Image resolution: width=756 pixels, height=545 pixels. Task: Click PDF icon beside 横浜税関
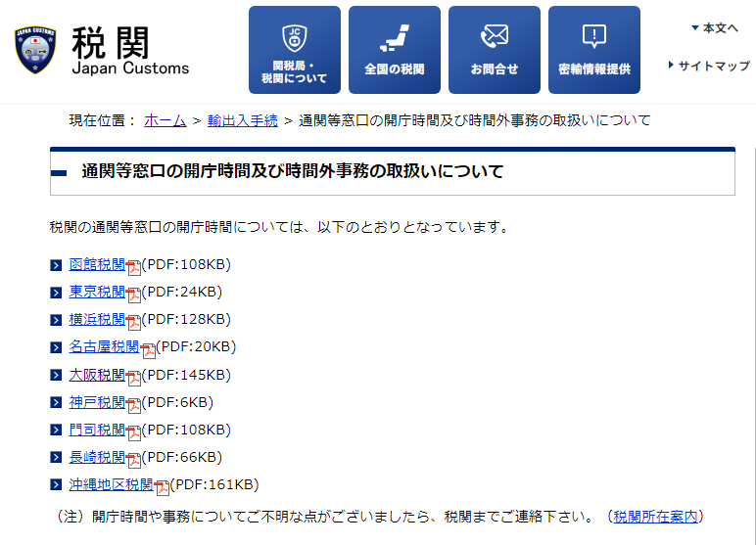133,322
